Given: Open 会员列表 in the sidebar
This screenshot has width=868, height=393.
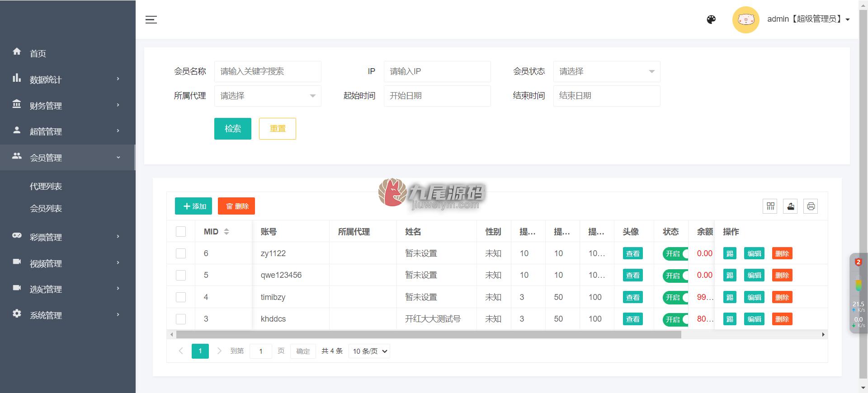Looking at the screenshot, I should [x=46, y=208].
